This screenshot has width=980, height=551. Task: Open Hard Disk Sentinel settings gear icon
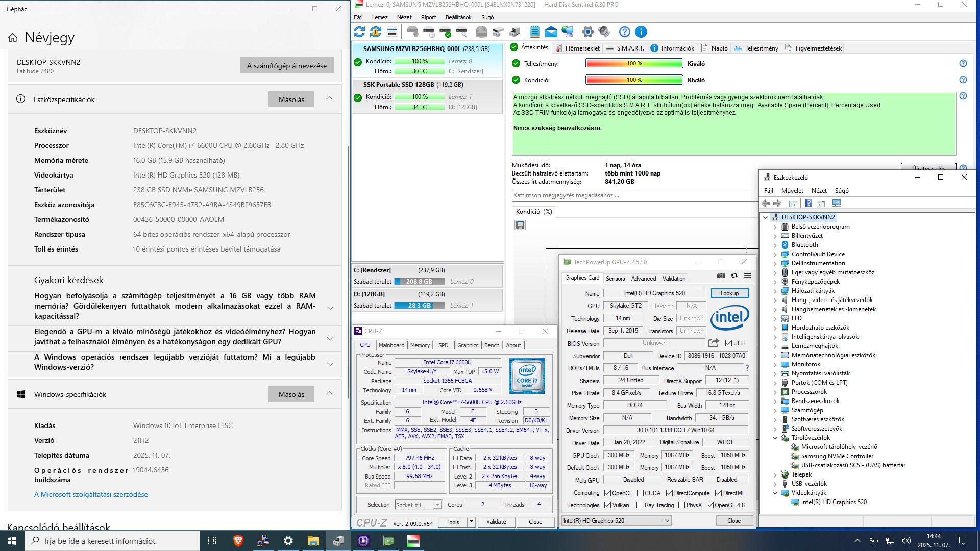click(x=587, y=32)
